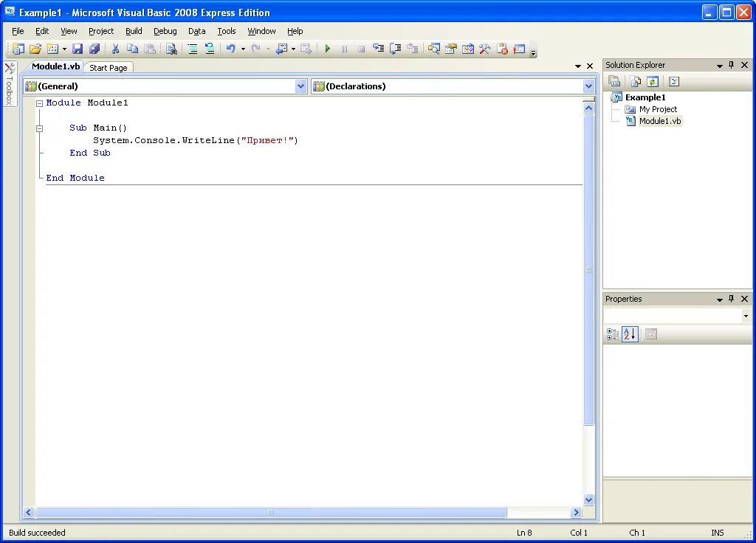Click Show All Files in Solution Explorer
The height and width of the screenshot is (543, 756).
pos(635,81)
